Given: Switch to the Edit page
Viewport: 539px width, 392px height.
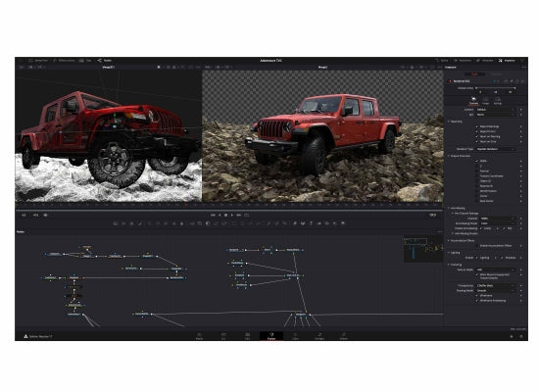Looking at the screenshot, I should coord(247,336).
